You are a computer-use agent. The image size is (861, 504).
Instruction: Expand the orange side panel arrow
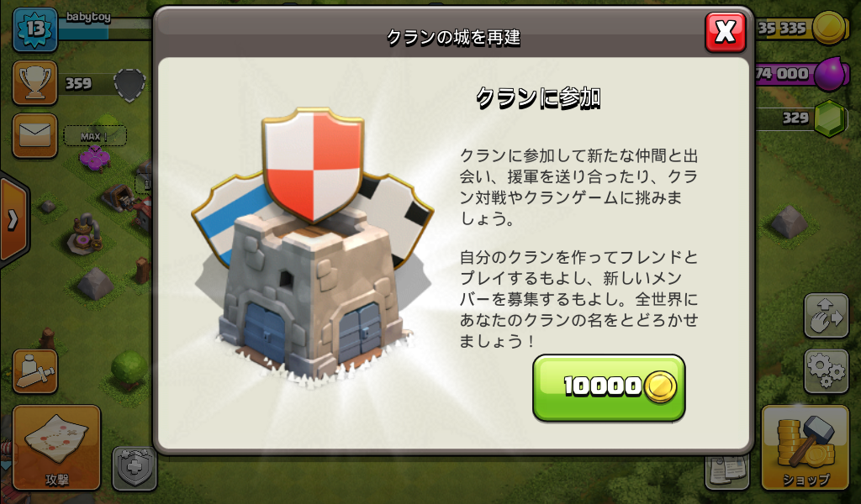coord(13,219)
